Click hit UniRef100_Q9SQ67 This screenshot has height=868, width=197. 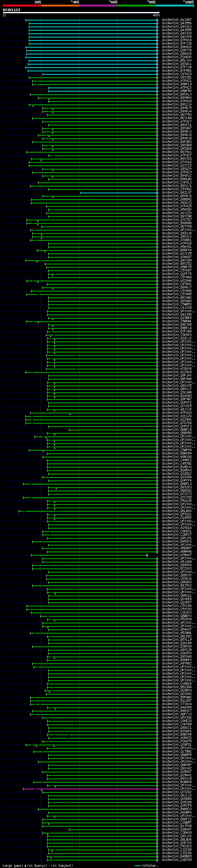coord(176,128)
